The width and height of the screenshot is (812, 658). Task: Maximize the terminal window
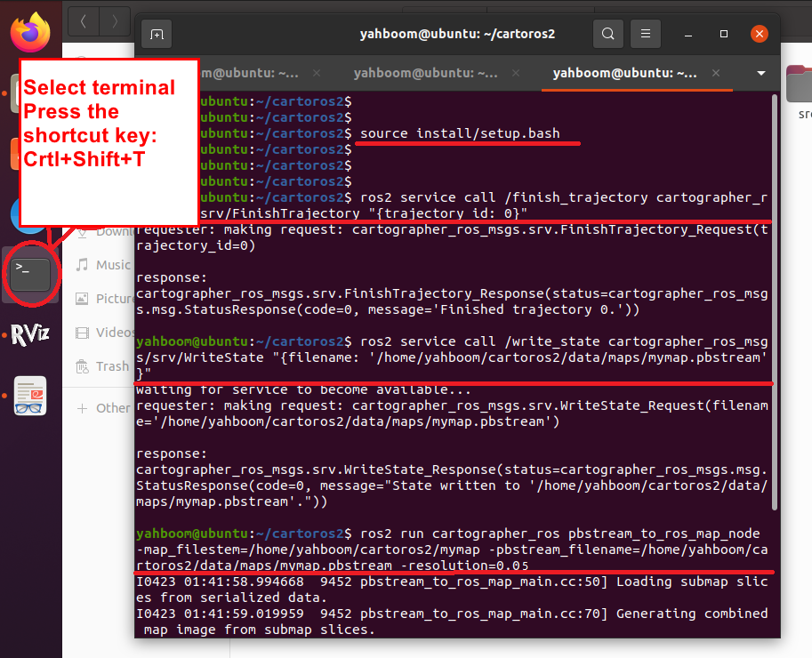point(724,34)
